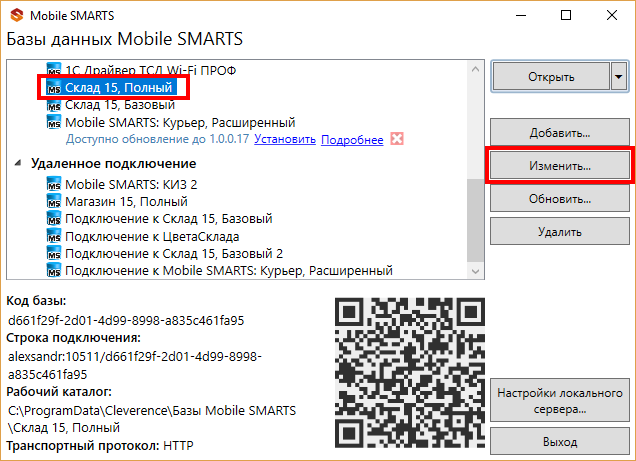Screen dimensions: 636x461
Task: Click Доступно обновление до 1.0.0.17 text
Action: [x=157, y=139]
